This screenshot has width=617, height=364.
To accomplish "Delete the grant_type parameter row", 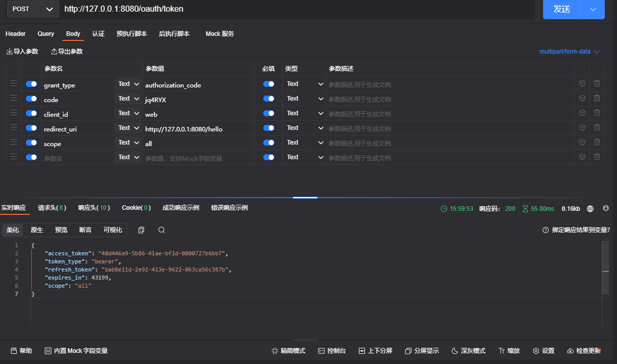I will click(x=597, y=84).
